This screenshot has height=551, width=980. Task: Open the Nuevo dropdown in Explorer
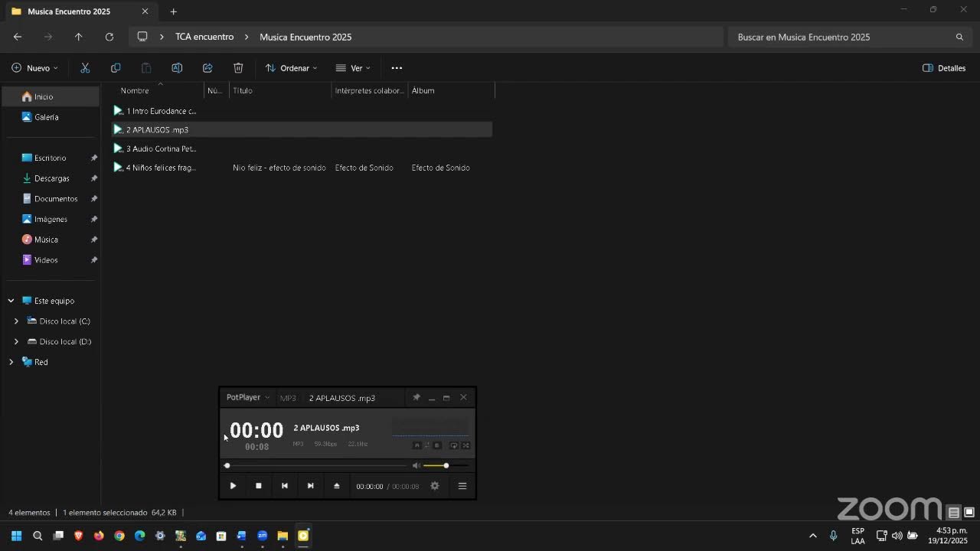click(35, 68)
